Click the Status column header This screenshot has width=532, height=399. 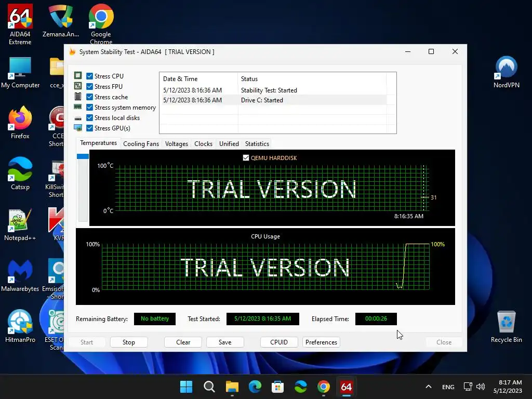(312, 79)
